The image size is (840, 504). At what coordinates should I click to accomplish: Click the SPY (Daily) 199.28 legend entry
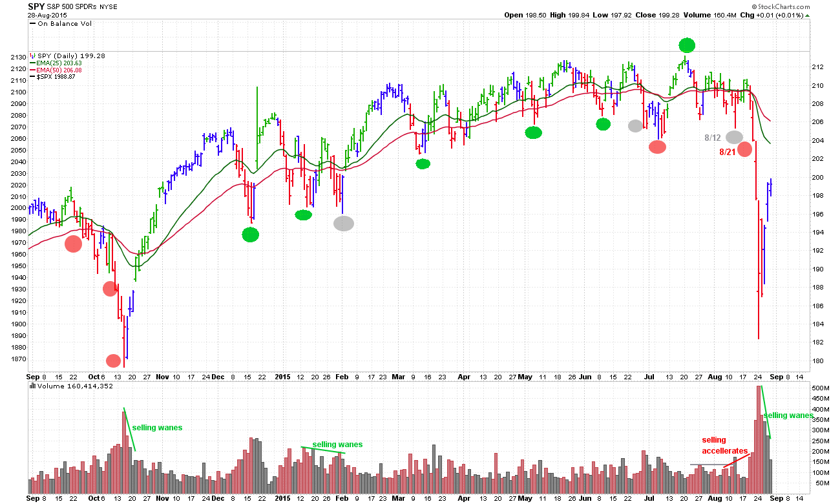[x=67, y=56]
